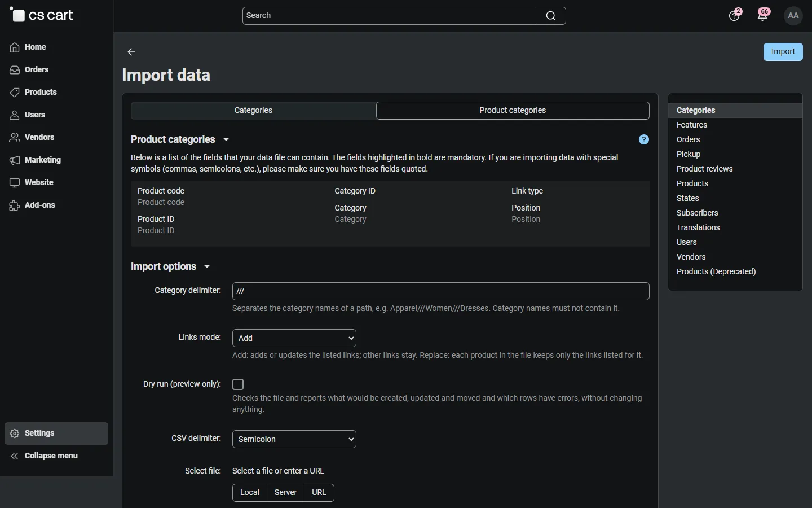Viewport: 812px width, 508px height.
Task: Choose the Local file source button
Action: pyautogui.click(x=250, y=493)
